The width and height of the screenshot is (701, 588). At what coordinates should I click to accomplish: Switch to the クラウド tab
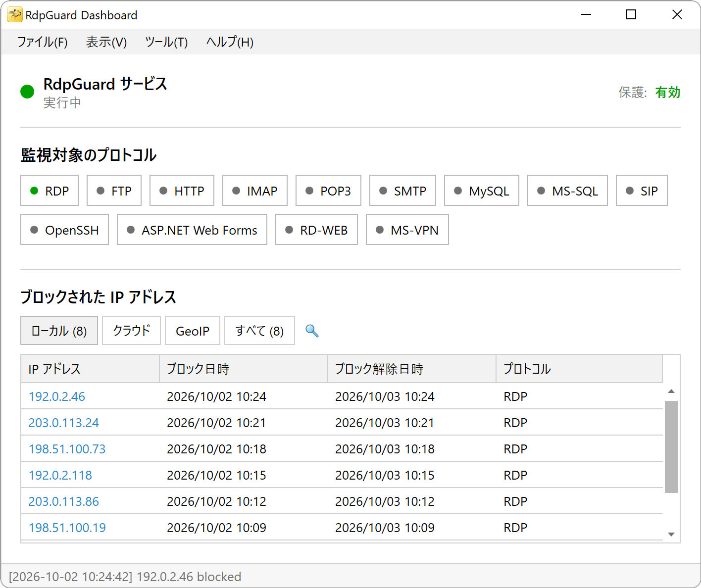point(131,331)
